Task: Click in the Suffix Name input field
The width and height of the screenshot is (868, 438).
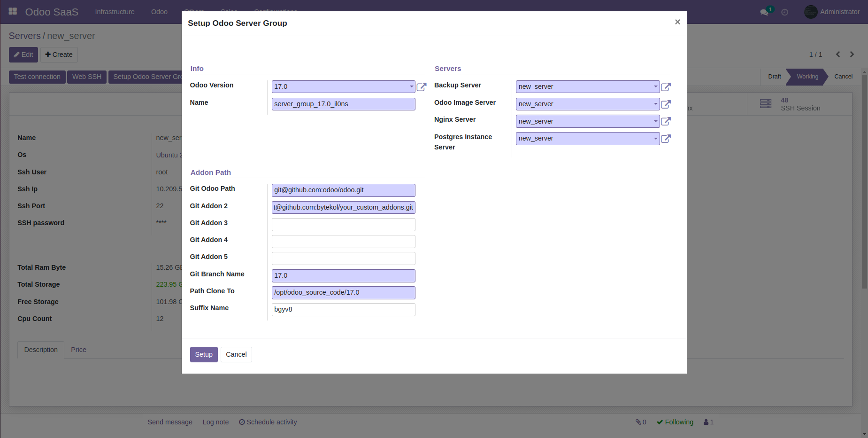Action: pos(343,310)
